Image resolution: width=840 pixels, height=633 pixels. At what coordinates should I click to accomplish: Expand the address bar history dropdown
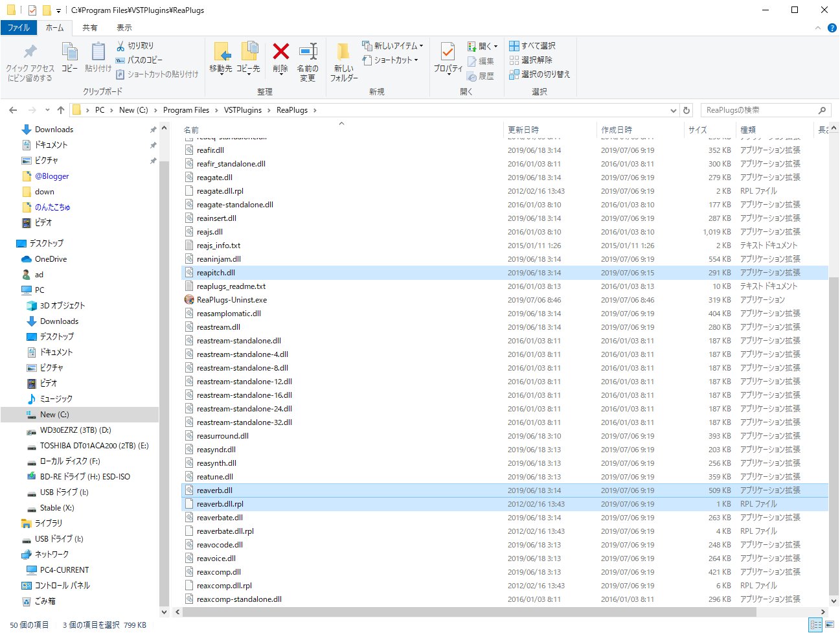coord(674,110)
